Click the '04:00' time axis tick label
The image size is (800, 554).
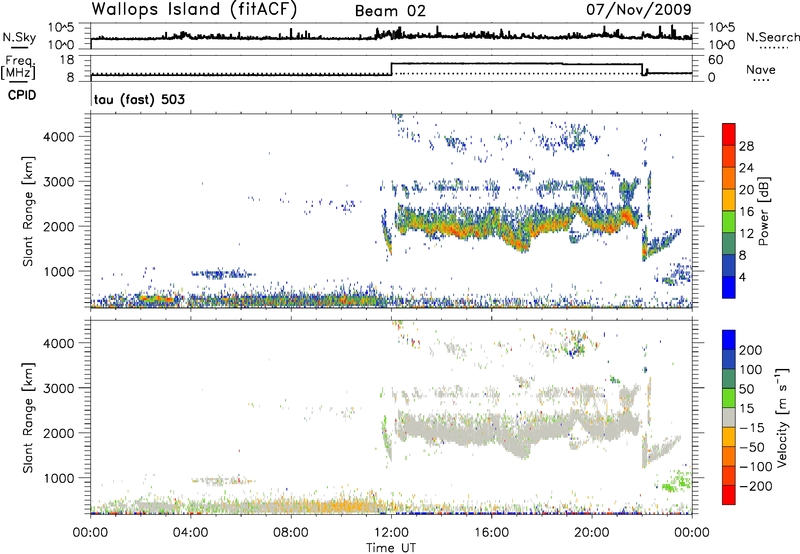tap(190, 533)
